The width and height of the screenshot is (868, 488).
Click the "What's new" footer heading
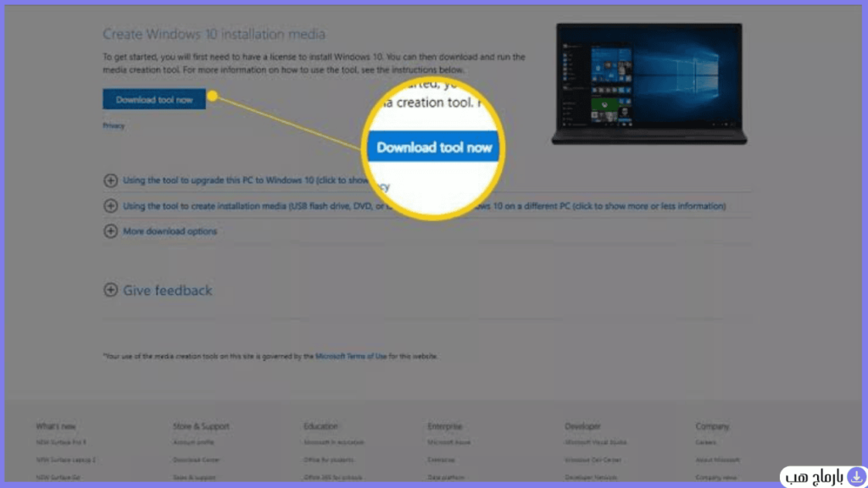point(56,426)
